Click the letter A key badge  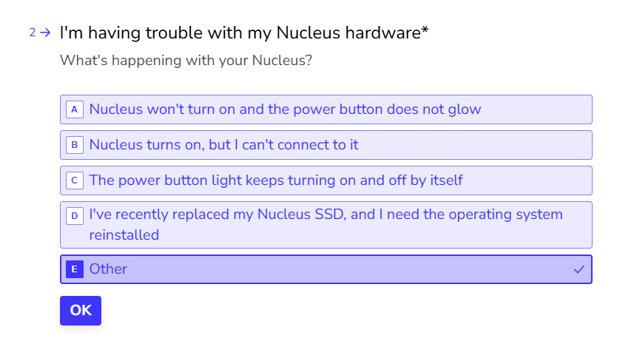74,109
